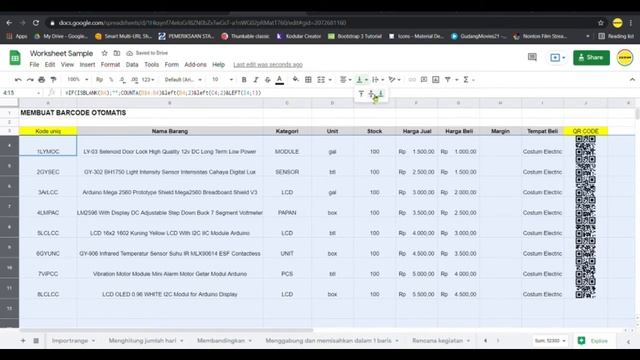This screenshot has height=360, width=640.
Task: Star the Worksheet Sample document
Action: (x=104, y=53)
